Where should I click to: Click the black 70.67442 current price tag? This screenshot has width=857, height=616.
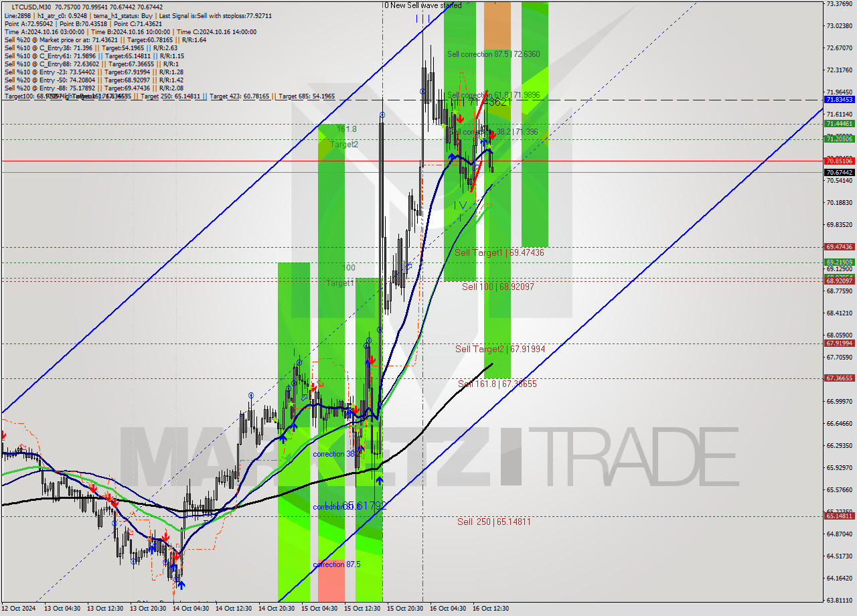pyautogui.click(x=839, y=172)
